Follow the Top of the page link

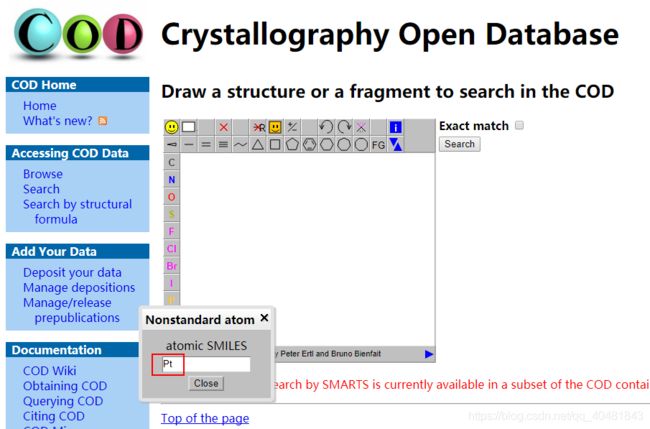coord(205,418)
